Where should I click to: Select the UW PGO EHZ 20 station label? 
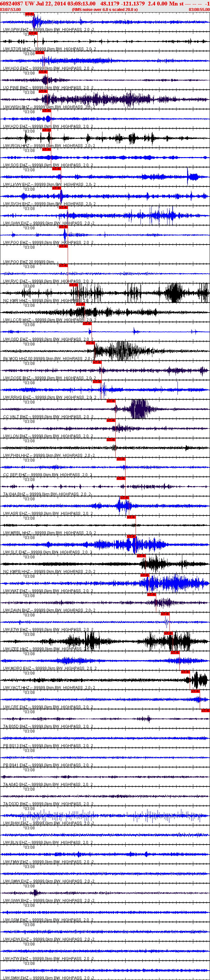click(x=29, y=262)
